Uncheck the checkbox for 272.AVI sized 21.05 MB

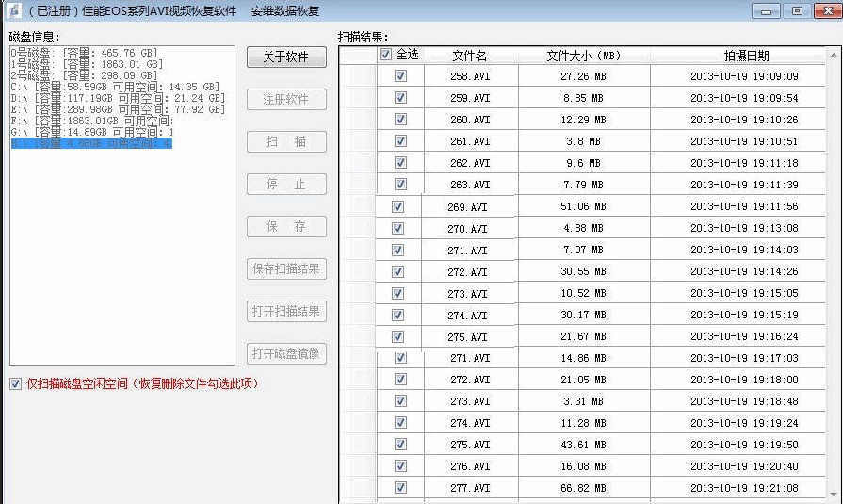tap(400, 380)
